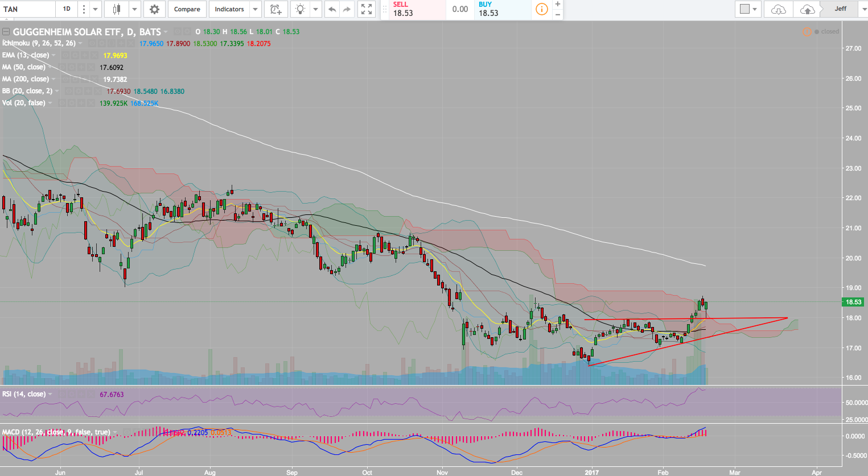Click the Compare button
Screen dimensions: 868x476
(187, 9)
